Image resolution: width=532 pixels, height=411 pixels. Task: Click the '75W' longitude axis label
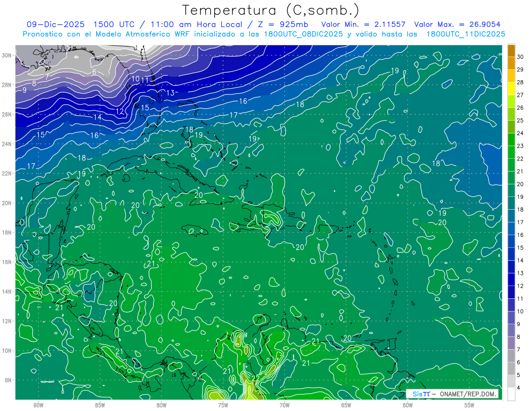click(x=223, y=406)
